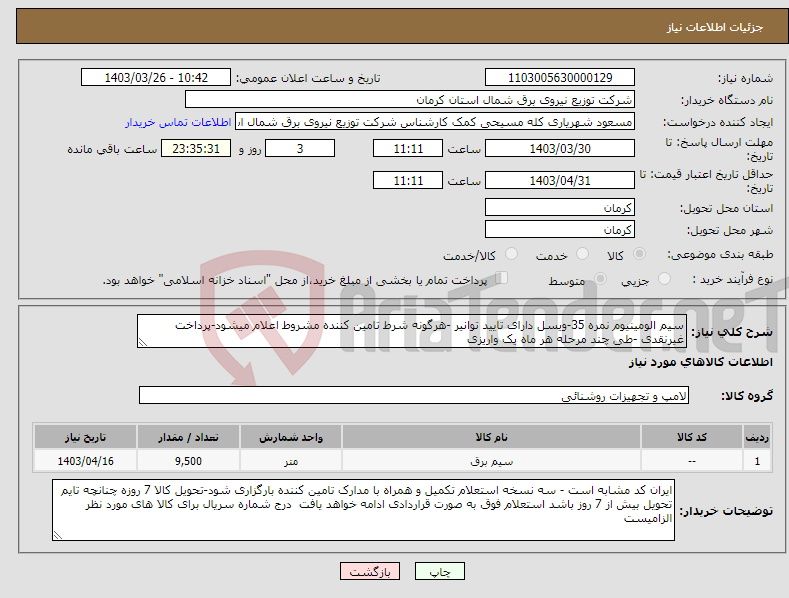Image resolution: width=789 pixels, height=598 pixels.
Task: Open the اطلاعات تماس خریدار link
Action: 178,122
